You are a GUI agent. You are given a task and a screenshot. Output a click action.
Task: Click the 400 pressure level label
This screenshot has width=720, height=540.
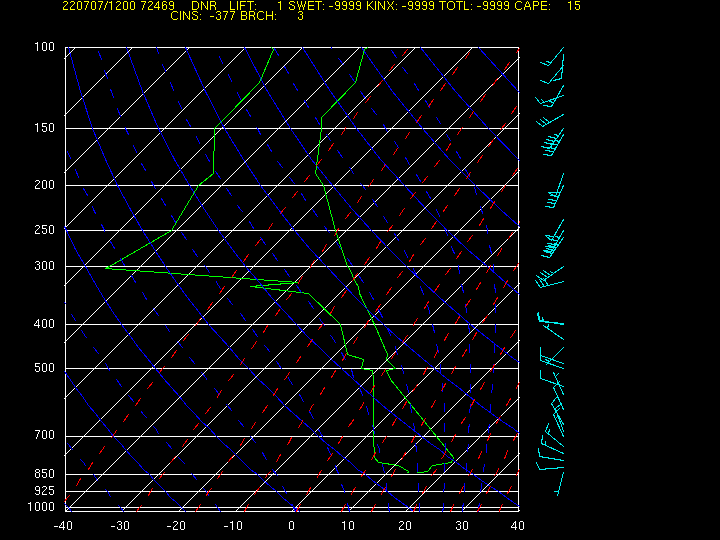[45, 324]
